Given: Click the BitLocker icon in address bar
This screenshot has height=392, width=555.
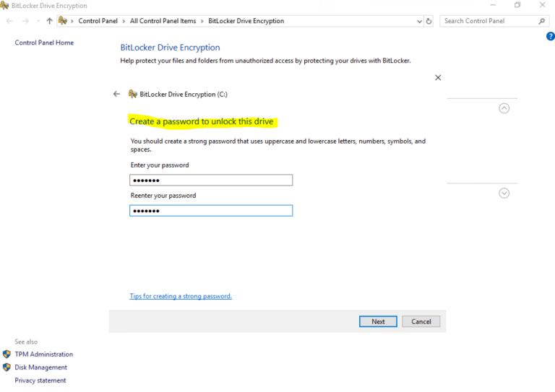Looking at the screenshot, I should pos(63,21).
